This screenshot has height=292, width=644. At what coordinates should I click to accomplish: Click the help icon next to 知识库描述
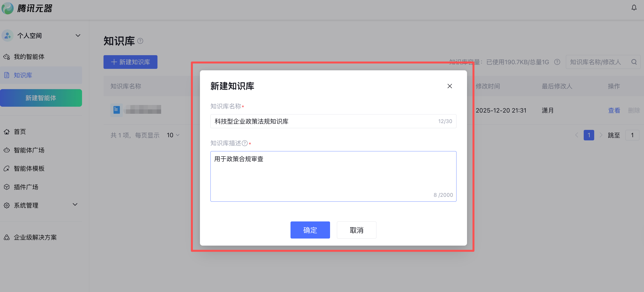pos(245,143)
